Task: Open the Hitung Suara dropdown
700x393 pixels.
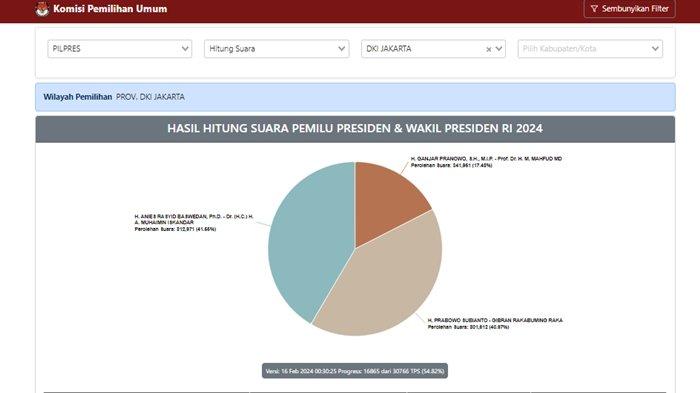Action: coord(276,49)
